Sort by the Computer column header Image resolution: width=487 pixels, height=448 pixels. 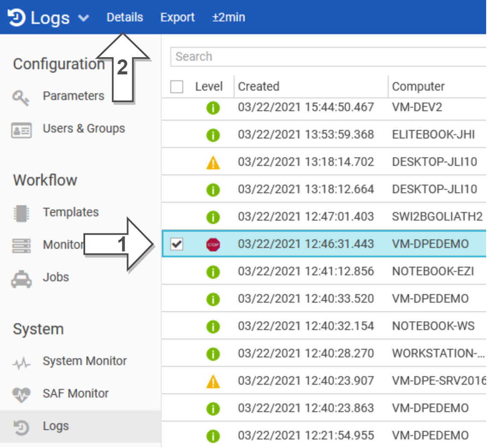coord(418,87)
